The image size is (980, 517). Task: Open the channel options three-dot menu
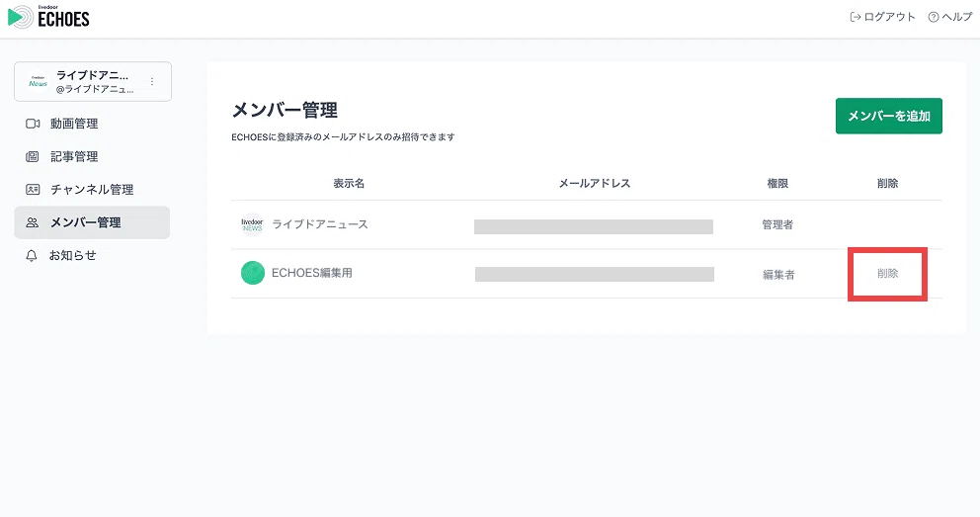pyautogui.click(x=152, y=82)
